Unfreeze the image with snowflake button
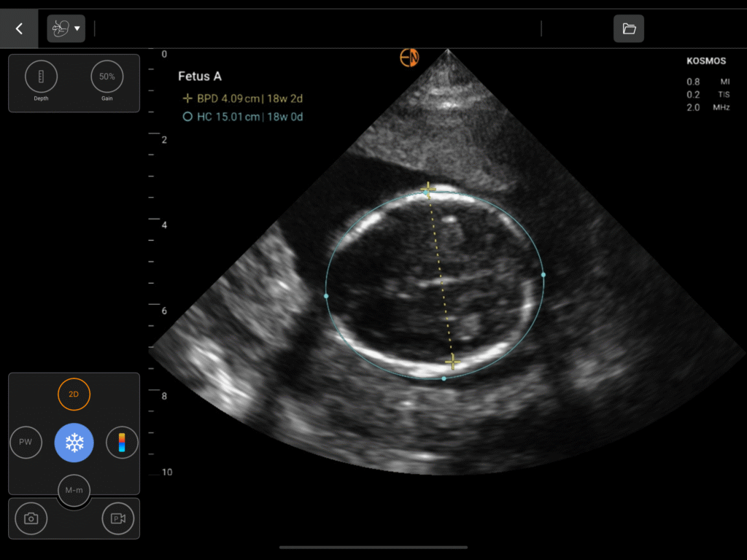 point(74,443)
